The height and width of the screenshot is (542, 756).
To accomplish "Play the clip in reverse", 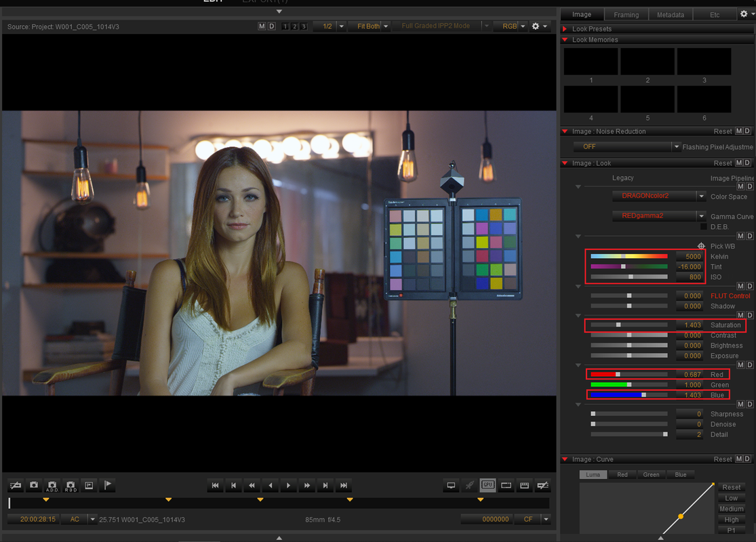I will click(270, 485).
